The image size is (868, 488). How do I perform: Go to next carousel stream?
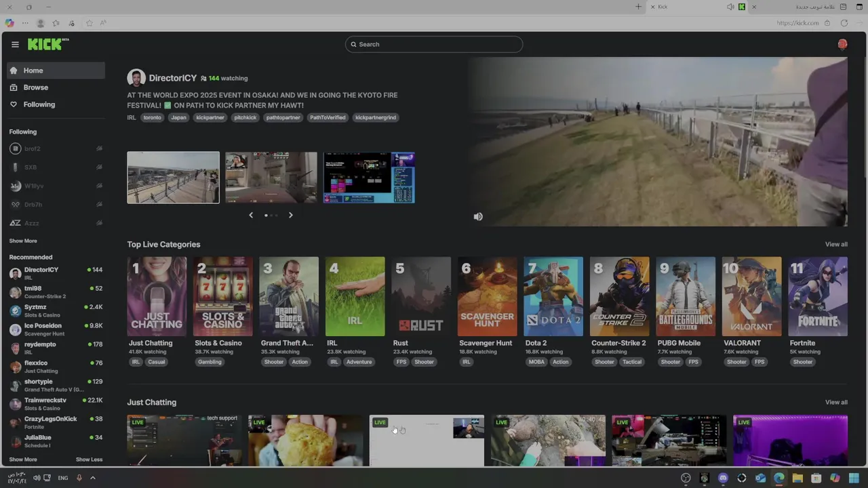(290, 215)
